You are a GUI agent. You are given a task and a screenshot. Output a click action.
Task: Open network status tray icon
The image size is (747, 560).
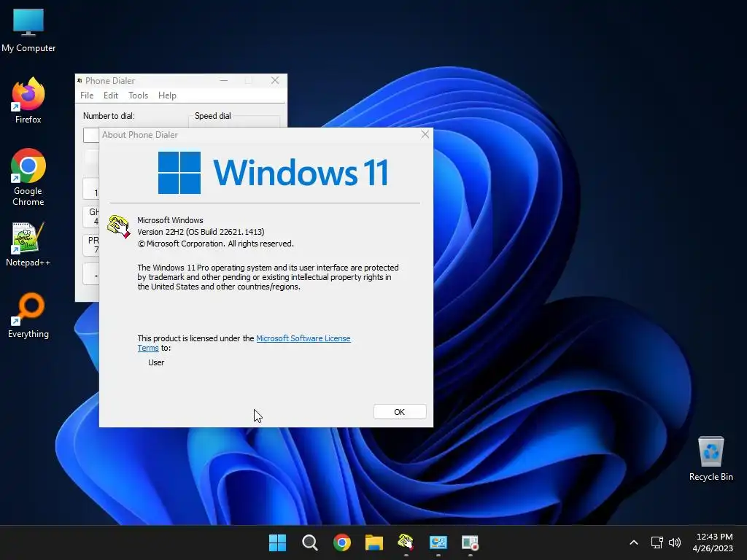(657, 542)
